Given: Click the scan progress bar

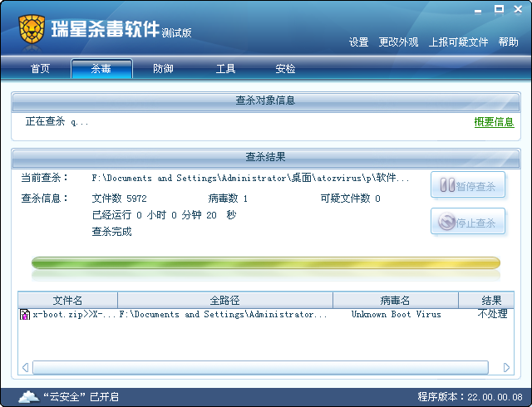Looking at the screenshot, I should click(x=266, y=262).
